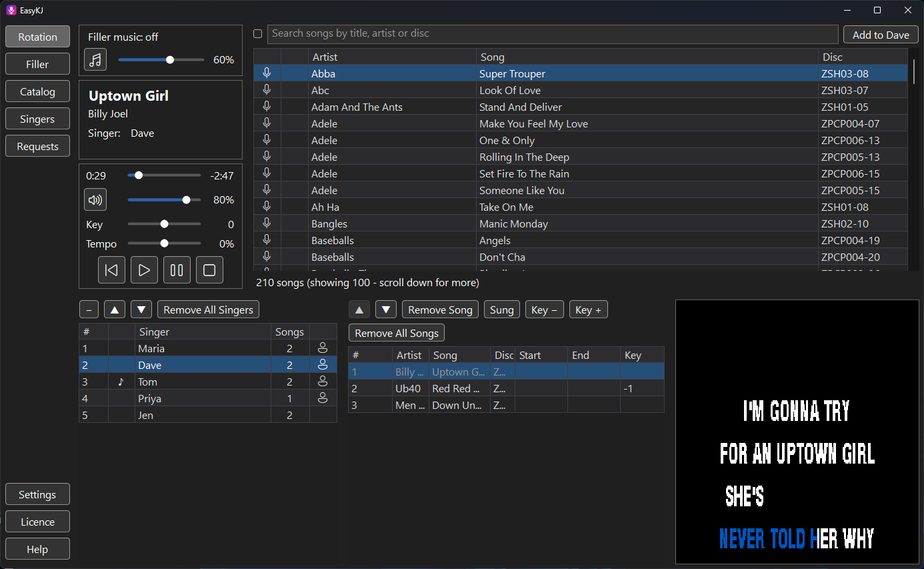Click the microphone icon beside Set Fire To The Rain
The height and width of the screenshot is (569, 924).
coord(267,173)
